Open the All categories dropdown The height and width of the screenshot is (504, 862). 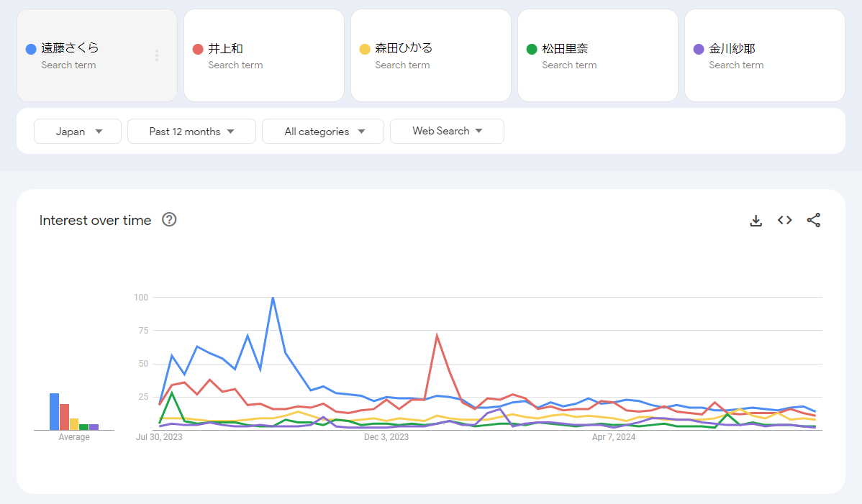(324, 132)
